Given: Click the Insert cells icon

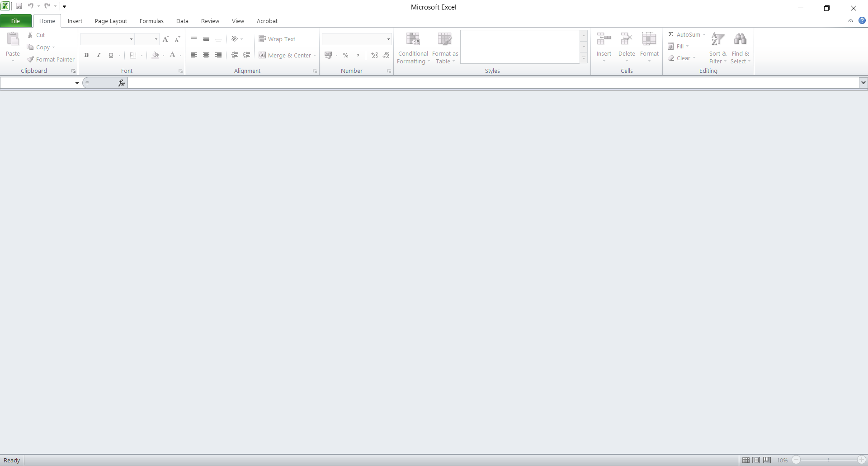Looking at the screenshot, I should pyautogui.click(x=604, y=39).
